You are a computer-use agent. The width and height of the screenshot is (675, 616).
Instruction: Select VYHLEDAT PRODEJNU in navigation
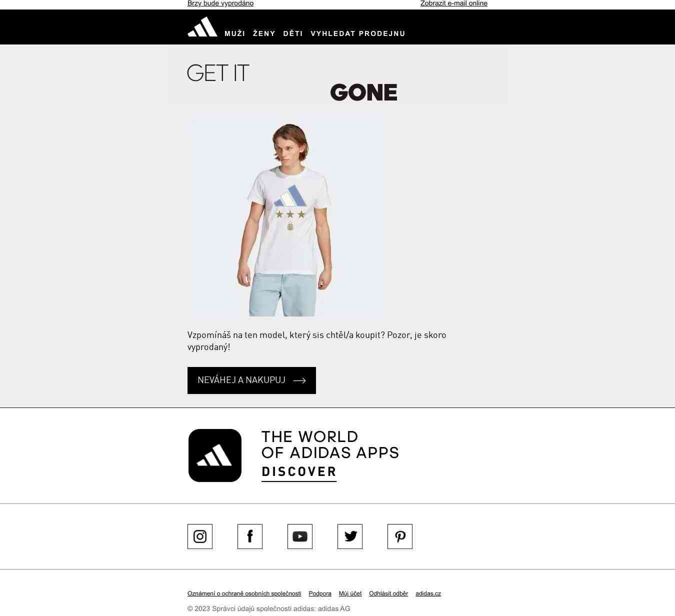[x=358, y=33]
